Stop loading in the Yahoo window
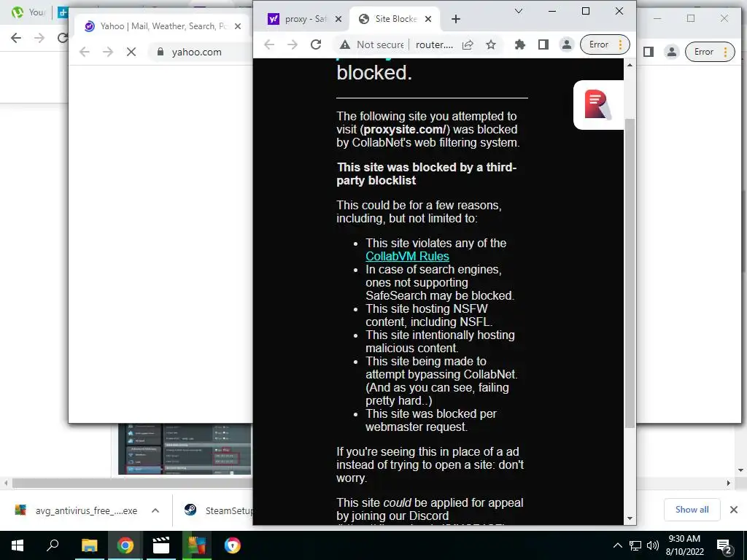The height and width of the screenshot is (560, 747). point(131,52)
